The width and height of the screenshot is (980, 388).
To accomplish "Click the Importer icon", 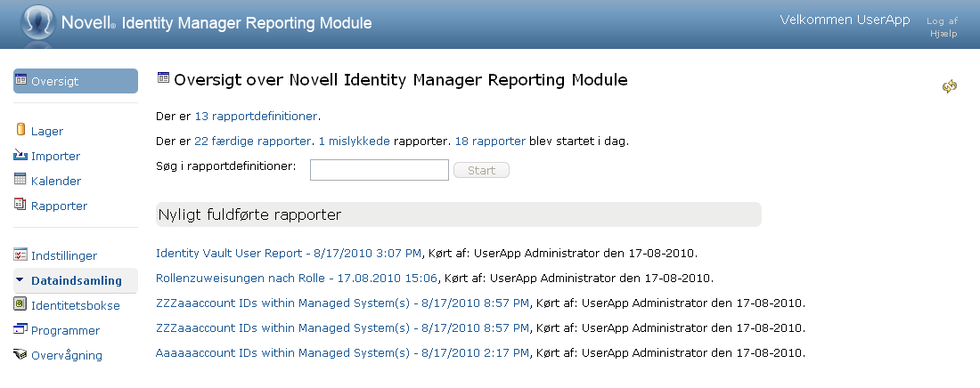I will click(x=21, y=155).
